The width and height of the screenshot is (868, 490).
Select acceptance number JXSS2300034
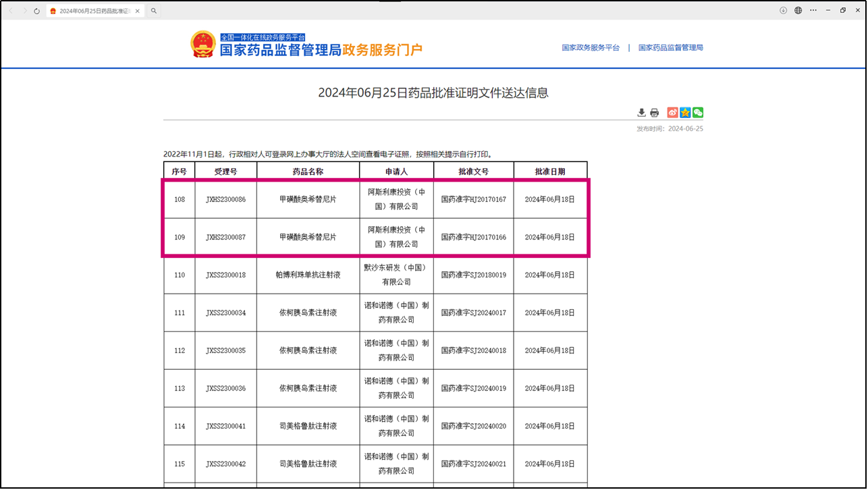[225, 313]
